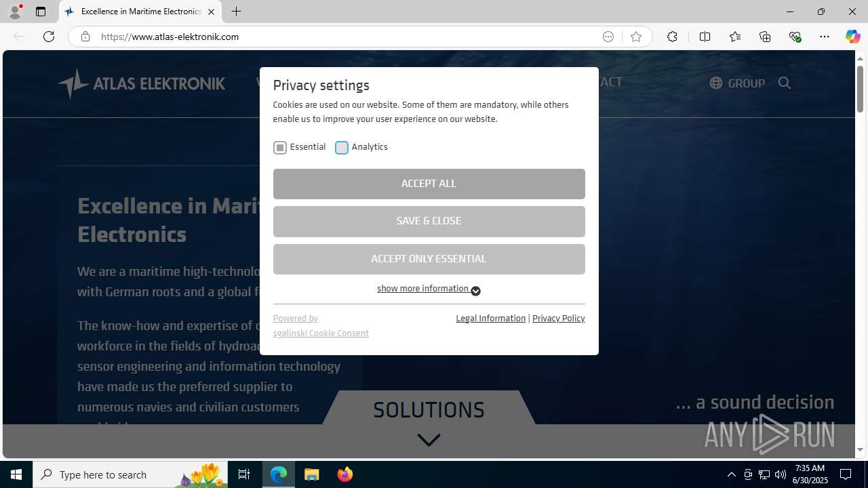This screenshot has height=488, width=868.
Task: Expand the SOLUTIONS chevron tab
Action: (429, 440)
